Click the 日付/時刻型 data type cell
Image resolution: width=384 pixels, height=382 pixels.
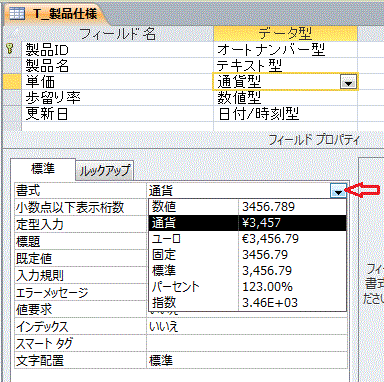coord(285,114)
